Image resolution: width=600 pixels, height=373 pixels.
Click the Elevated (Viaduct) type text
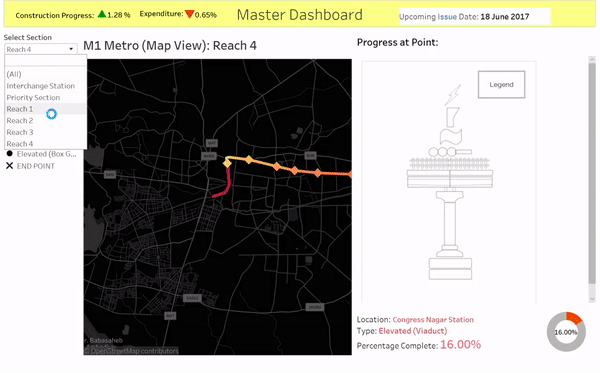pos(412,331)
